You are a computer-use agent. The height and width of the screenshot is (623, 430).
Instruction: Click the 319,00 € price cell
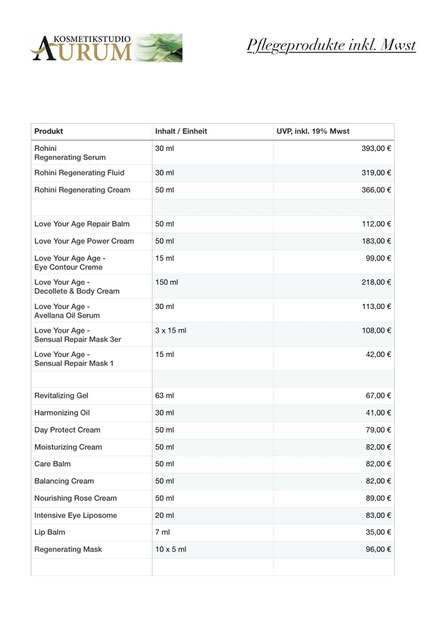pos(376,173)
